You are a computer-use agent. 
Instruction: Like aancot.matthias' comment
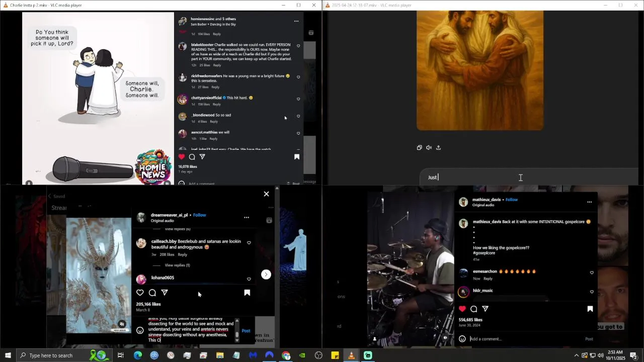298,133
